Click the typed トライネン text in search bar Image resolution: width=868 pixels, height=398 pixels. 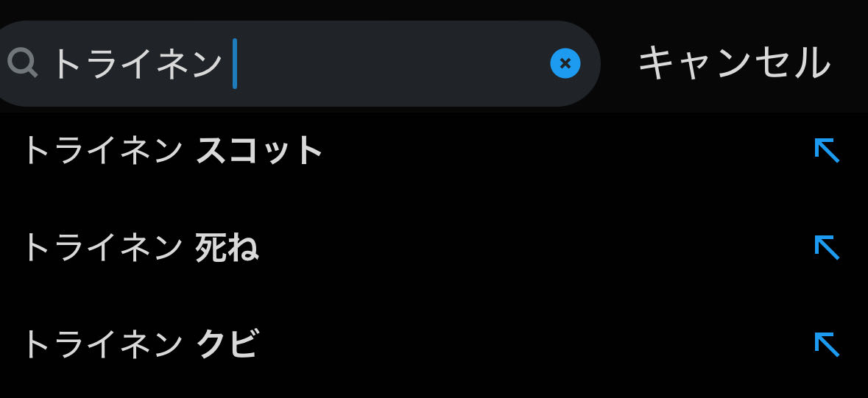pos(136,64)
